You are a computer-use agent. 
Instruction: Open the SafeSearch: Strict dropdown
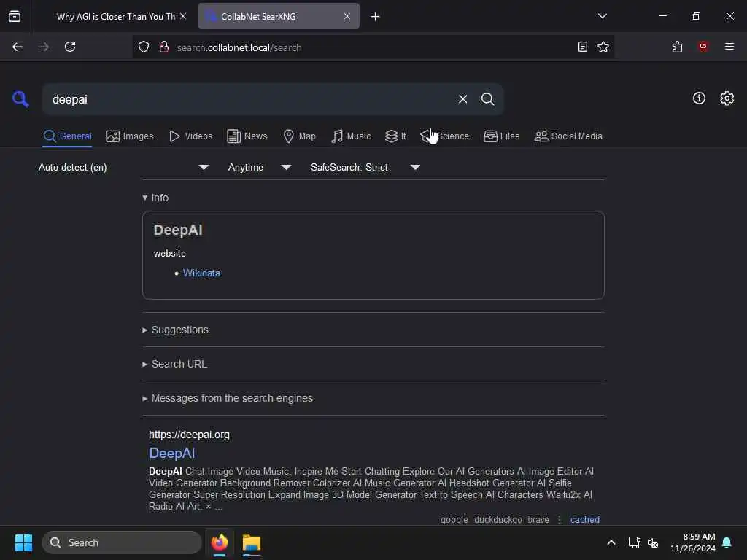(x=365, y=167)
